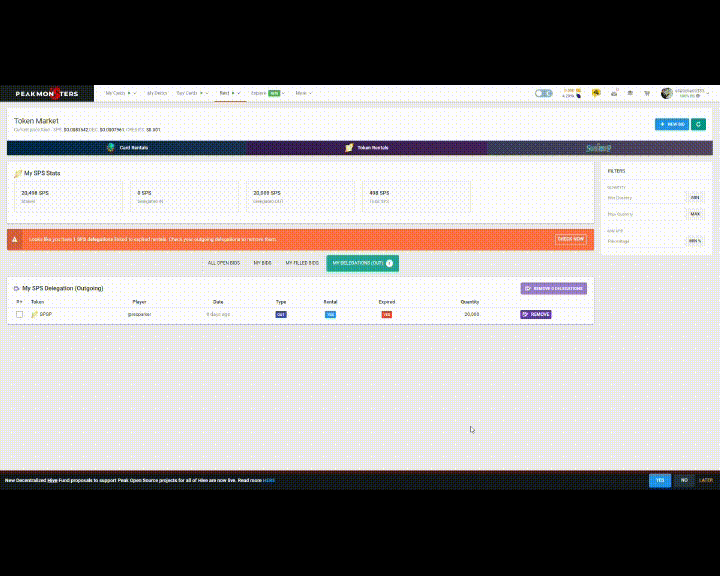Select the MY FILLED BIDS tab
This screenshot has width=720, height=576.
[x=302, y=263]
